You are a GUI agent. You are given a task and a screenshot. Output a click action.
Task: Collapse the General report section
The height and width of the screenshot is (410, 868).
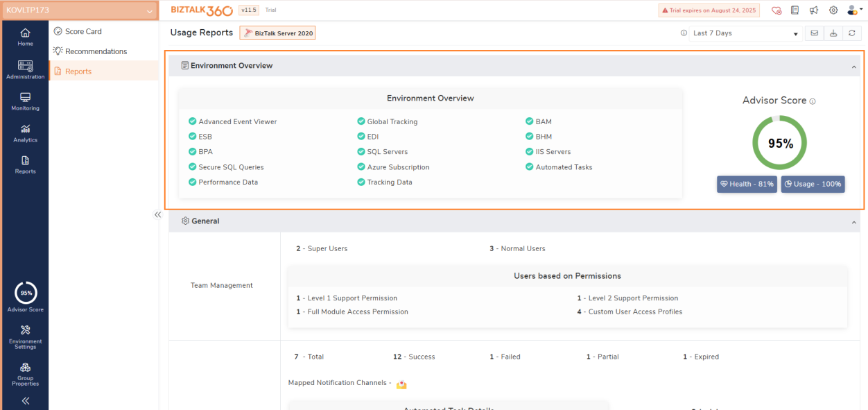853,221
